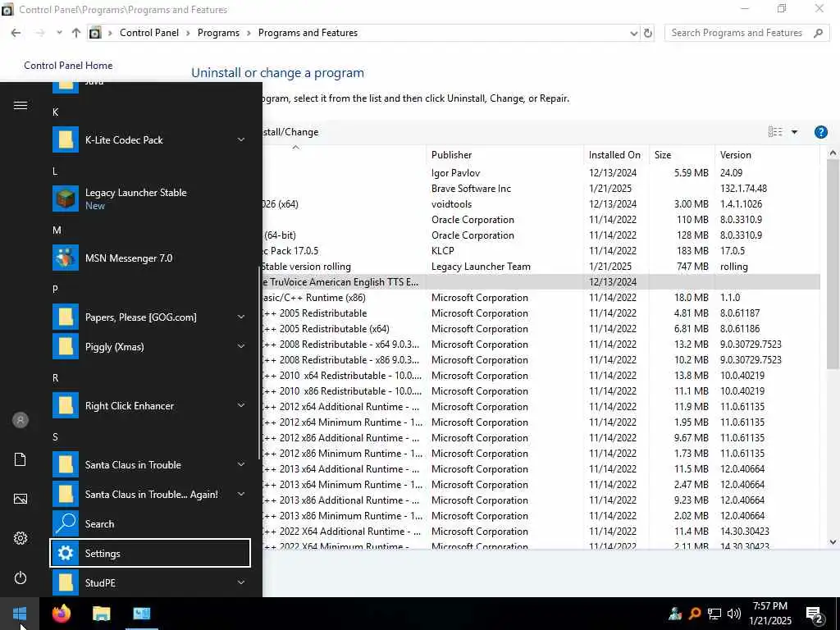Click the Control Panel breadcrumb
The height and width of the screenshot is (630, 840).
149,33
